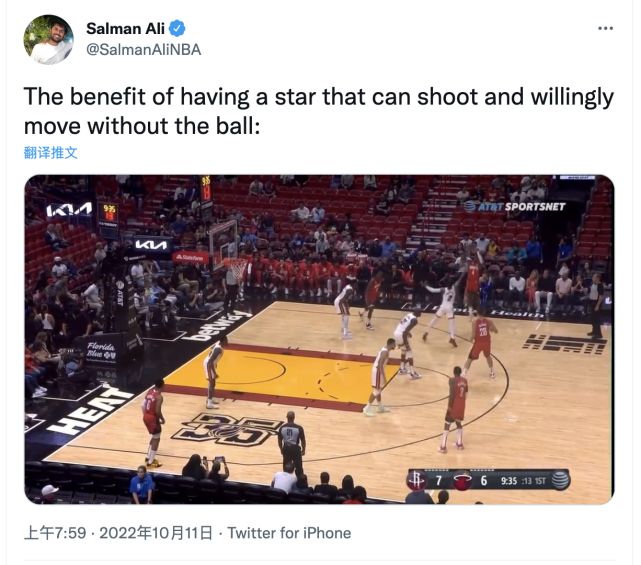Click the AT&T globe icon beside scoreboard
The height and width of the screenshot is (565, 641).
click(x=560, y=480)
